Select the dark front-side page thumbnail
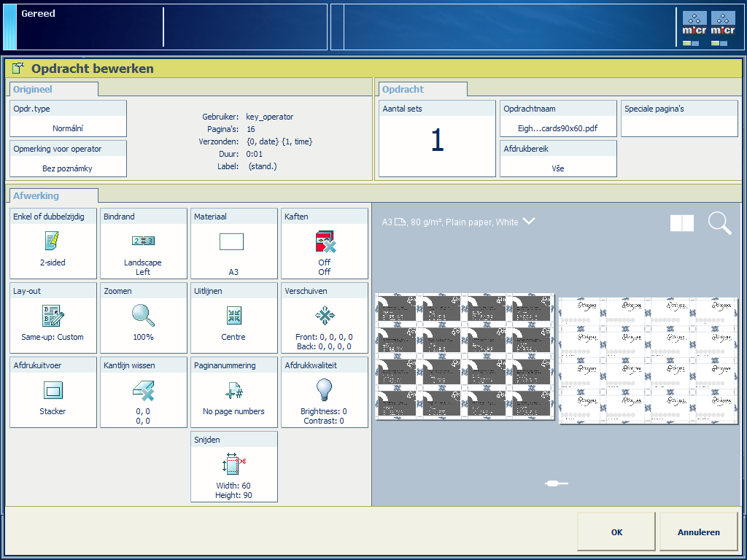 [465, 357]
